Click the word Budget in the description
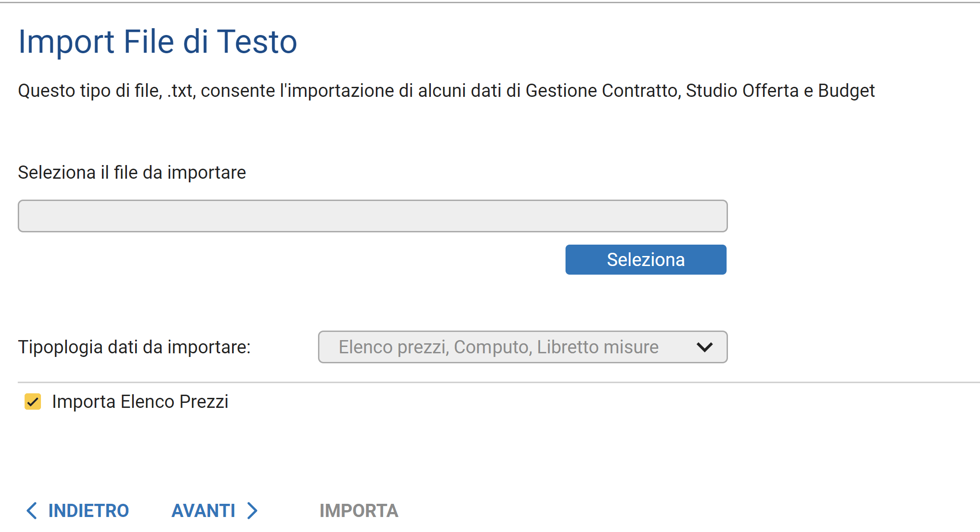This screenshot has height=532, width=980. 846,91
